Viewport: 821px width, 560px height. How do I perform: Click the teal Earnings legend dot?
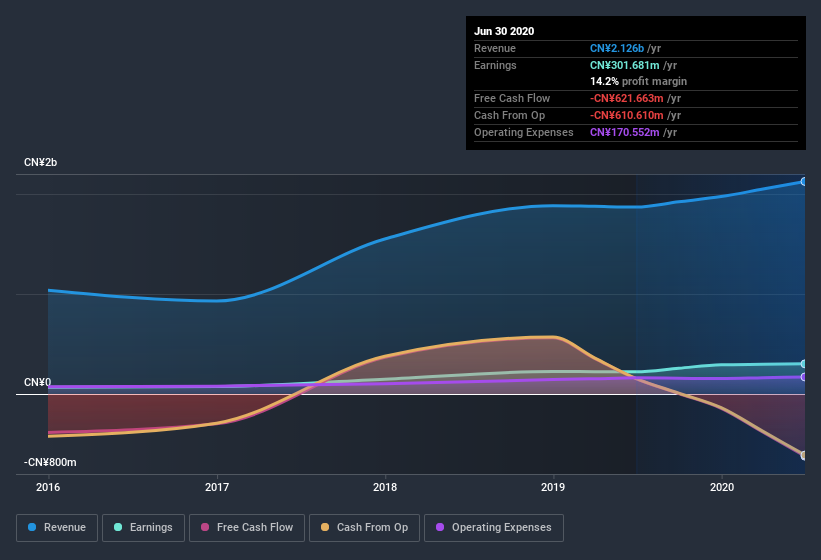118,527
